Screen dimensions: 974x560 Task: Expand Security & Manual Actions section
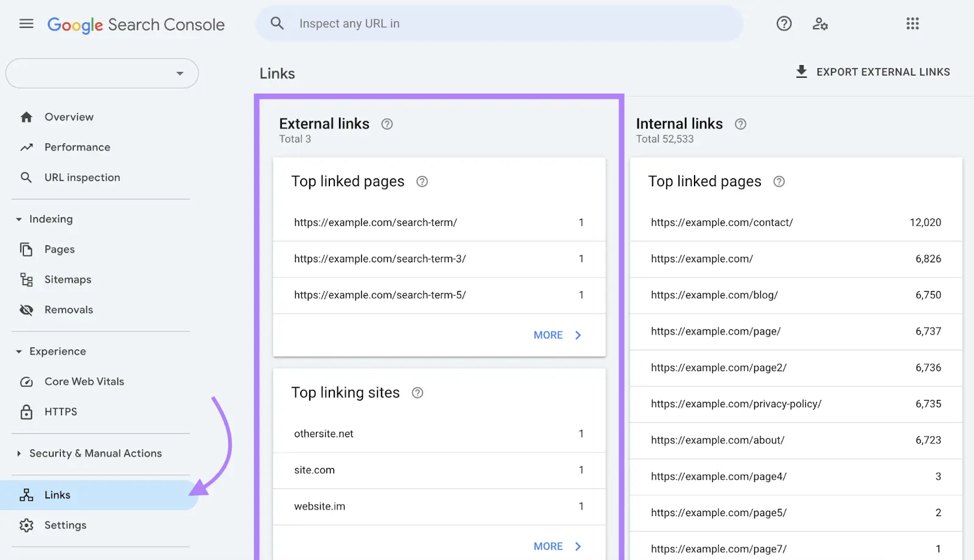pyautogui.click(x=19, y=453)
